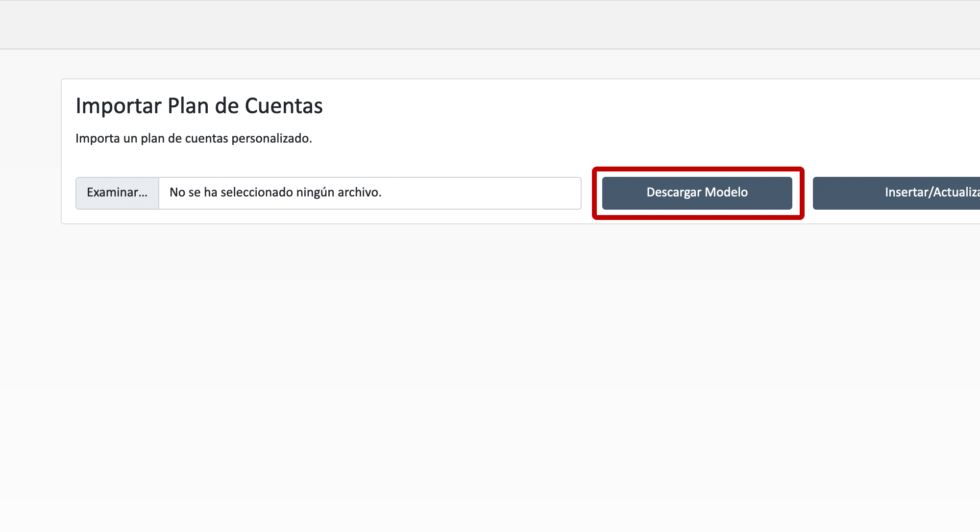
Task: Click the Importar Plan de Cuentas heading
Action: [199, 106]
